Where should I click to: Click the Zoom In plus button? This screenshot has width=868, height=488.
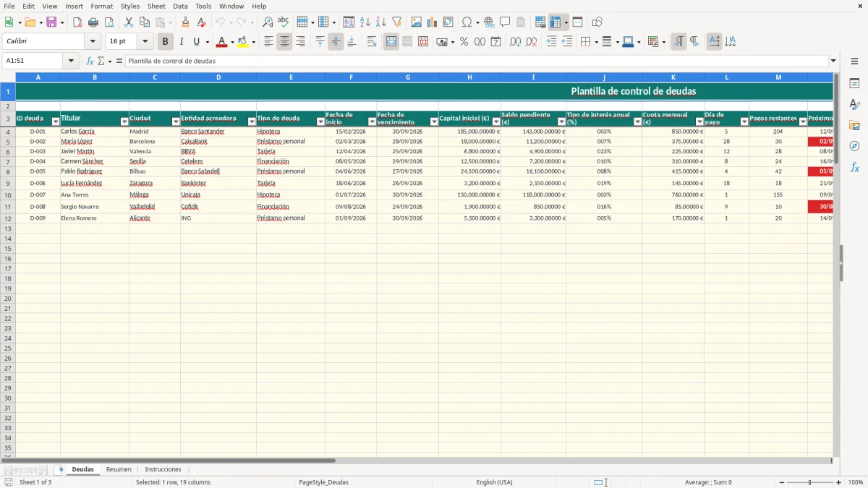coord(839,482)
